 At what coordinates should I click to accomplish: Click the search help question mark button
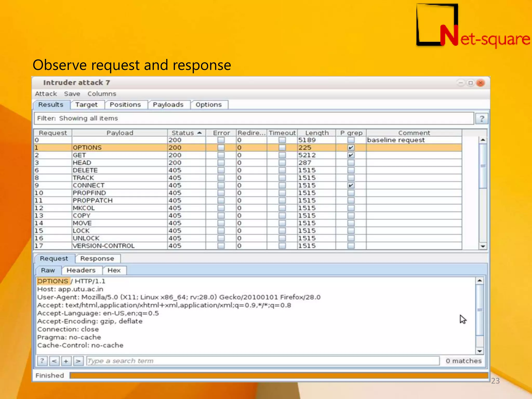coord(42,361)
